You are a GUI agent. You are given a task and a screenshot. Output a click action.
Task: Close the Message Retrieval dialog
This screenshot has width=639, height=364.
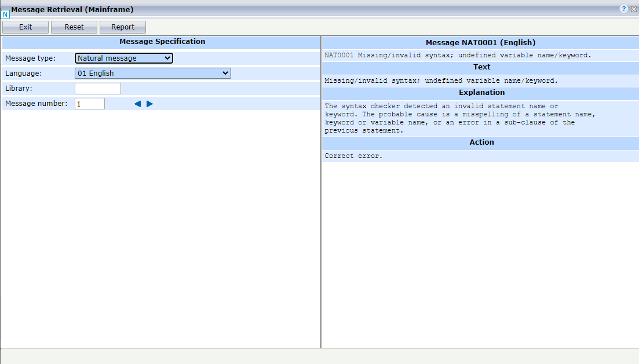pos(633,9)
